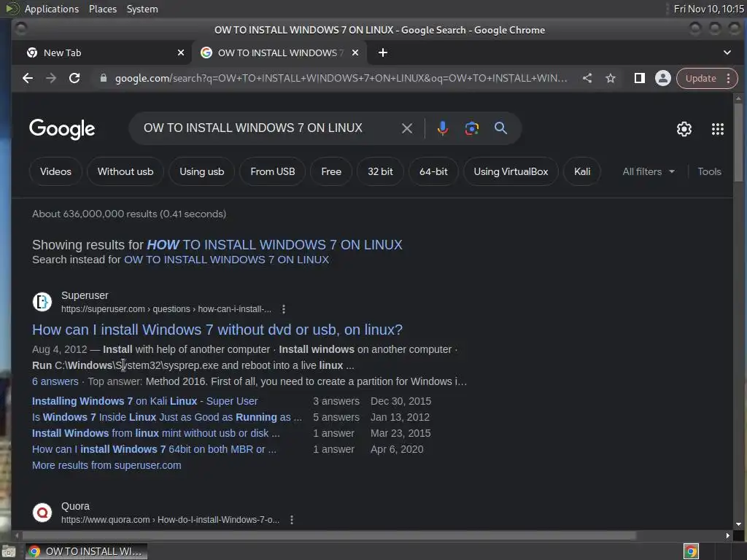Open the 6 answers link
This screenshot has width=747, height=560.
55,381
